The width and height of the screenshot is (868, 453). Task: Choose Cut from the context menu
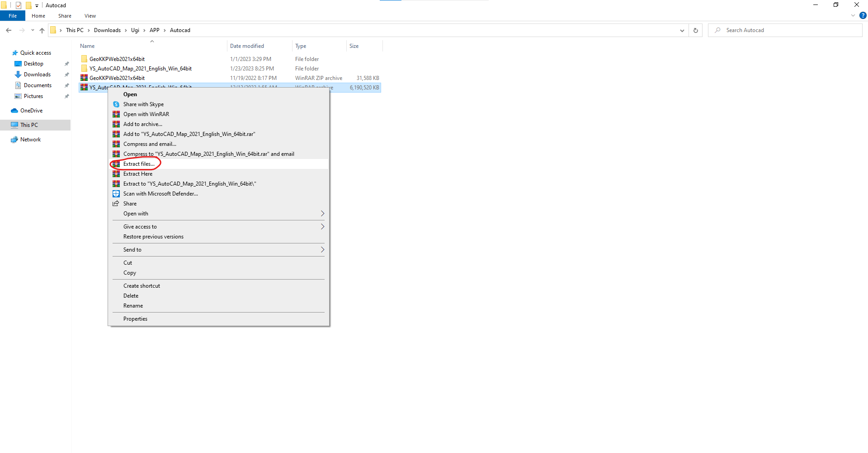219,263
